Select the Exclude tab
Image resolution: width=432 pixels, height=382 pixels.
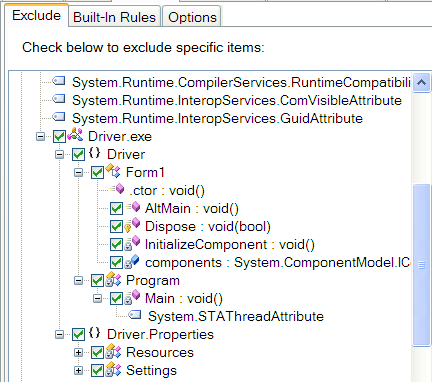36,15
